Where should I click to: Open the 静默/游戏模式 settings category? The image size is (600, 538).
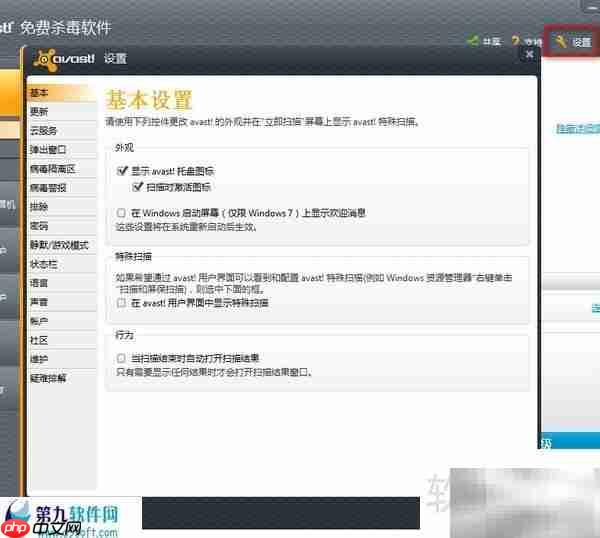62,245
